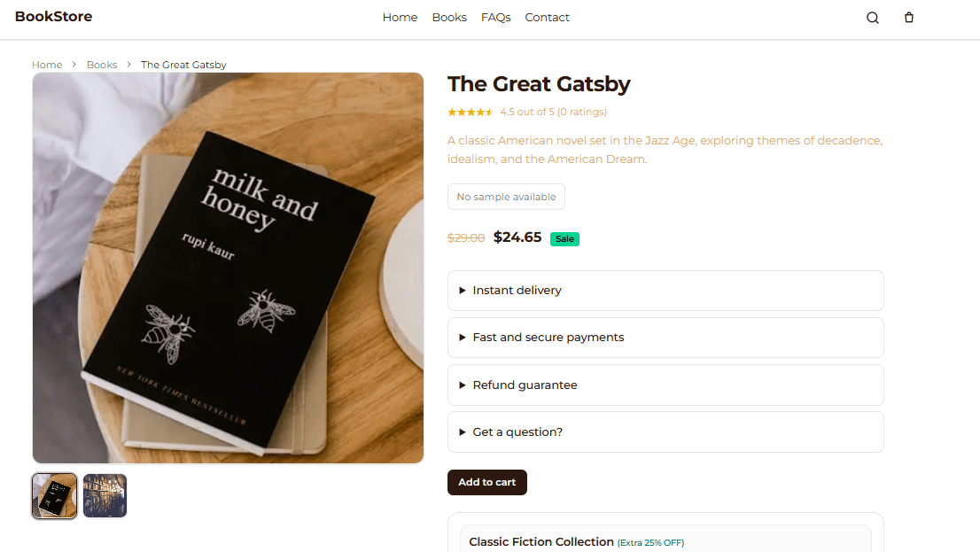Click the star rating icons
This screenshot has width=980, height=552.
point(471,112)
